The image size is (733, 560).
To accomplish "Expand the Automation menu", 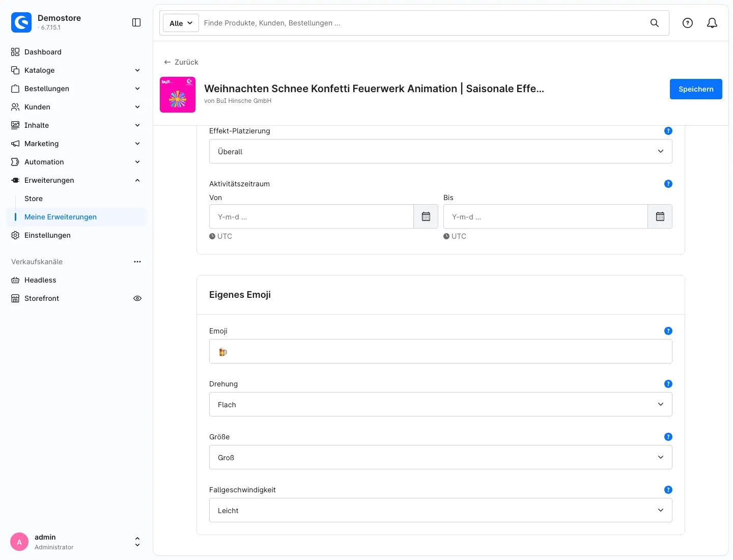I will pos(76,162).
